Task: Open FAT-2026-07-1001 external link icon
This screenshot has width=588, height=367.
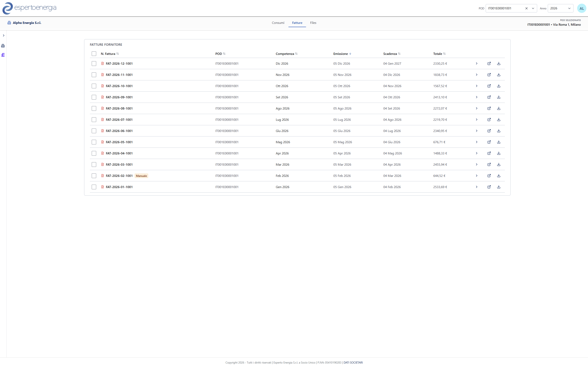Action: point(489,120)
